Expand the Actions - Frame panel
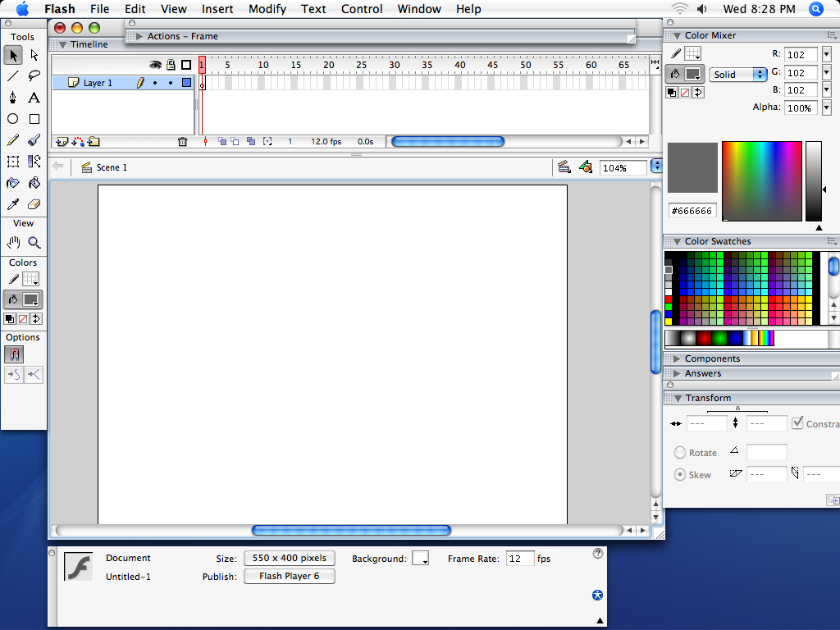The width and height of the screenshot is (840, 630). [139, 36]
